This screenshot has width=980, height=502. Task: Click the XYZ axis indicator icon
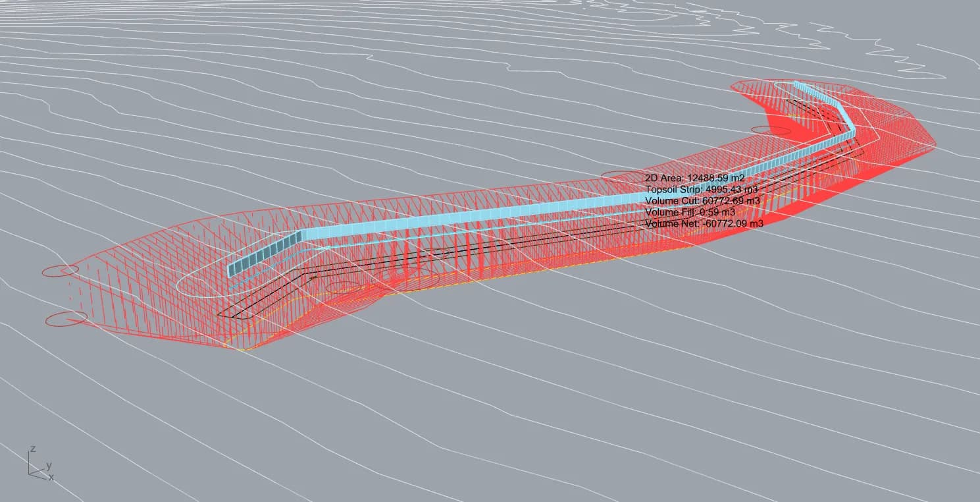tap(41, 464)
